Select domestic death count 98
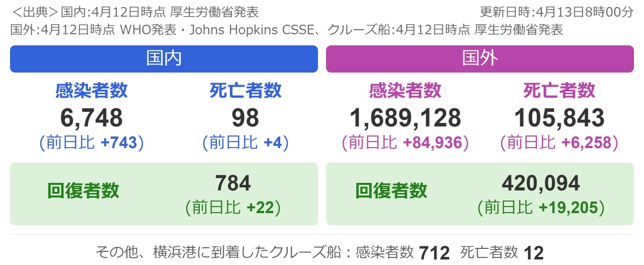644x265 pixels. pyautogui.click(x=246, y=118)
